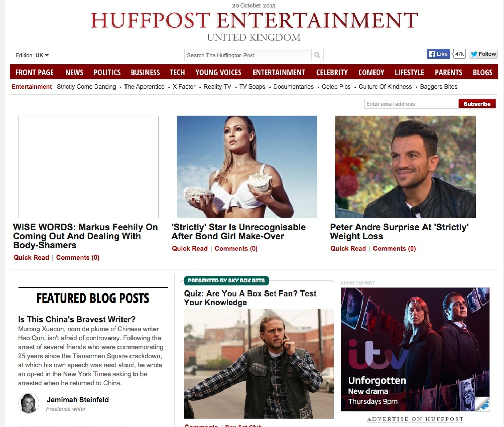Screen dimensions: 504x427
Task: Click Comments (0) under Bond Girl article
Action: coord(236,248)
